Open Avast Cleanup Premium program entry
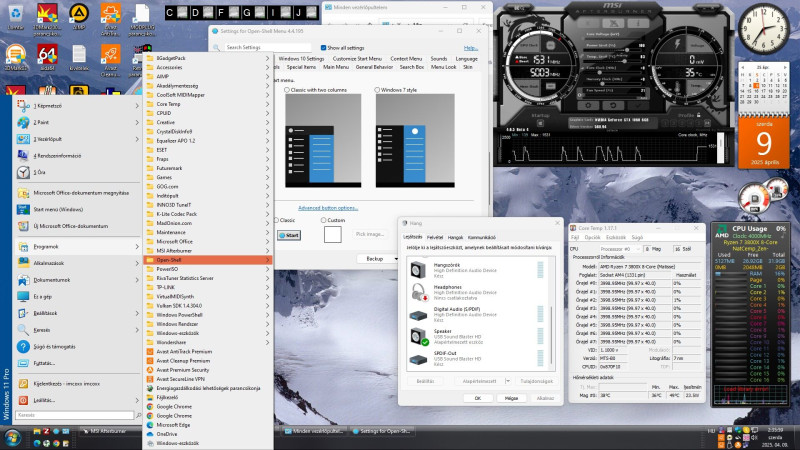The height and width of the screenshot is (450, 800). coord(208,361)
